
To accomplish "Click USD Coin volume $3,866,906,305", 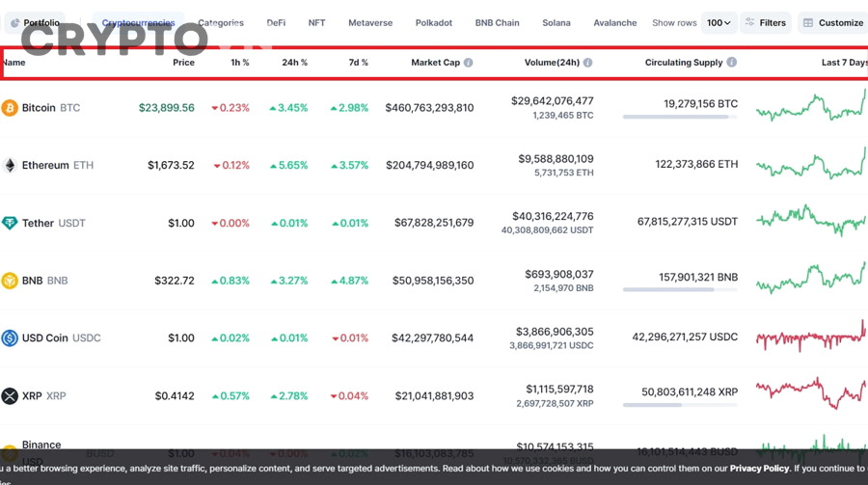I will coord(555,331).
